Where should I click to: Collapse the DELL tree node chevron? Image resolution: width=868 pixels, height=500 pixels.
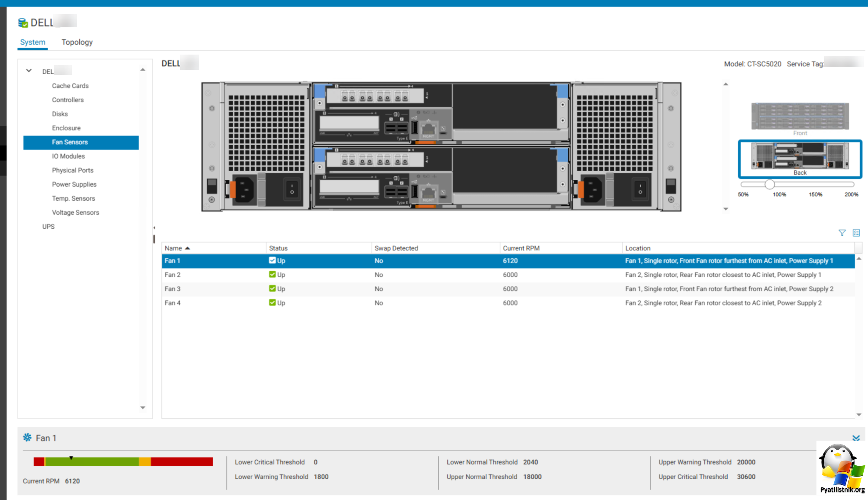click(x=29, y=71)
